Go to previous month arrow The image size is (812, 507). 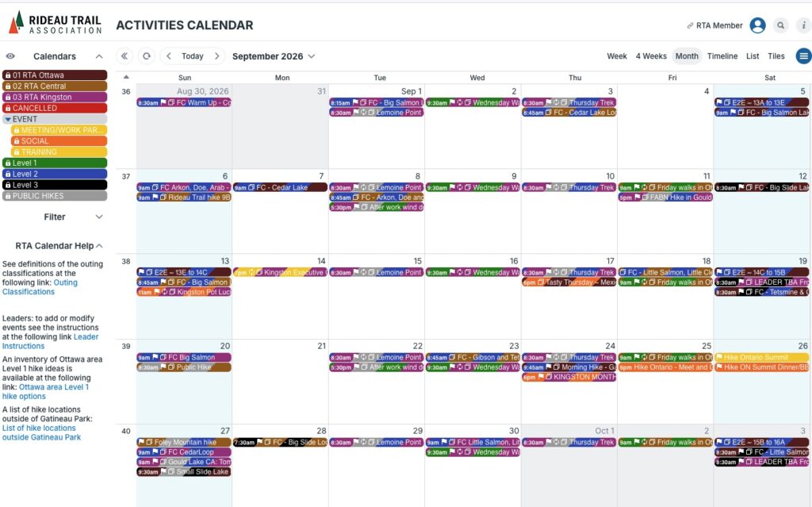[168, 56]
